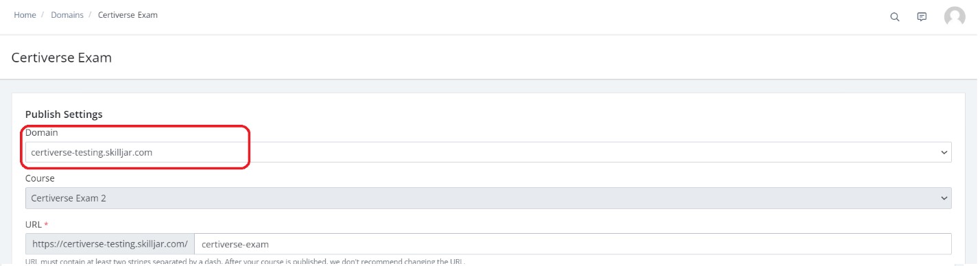The height and width of the screenshot is (266, 980).
Task: Open search with the magnifier icon
Action: 894,17
